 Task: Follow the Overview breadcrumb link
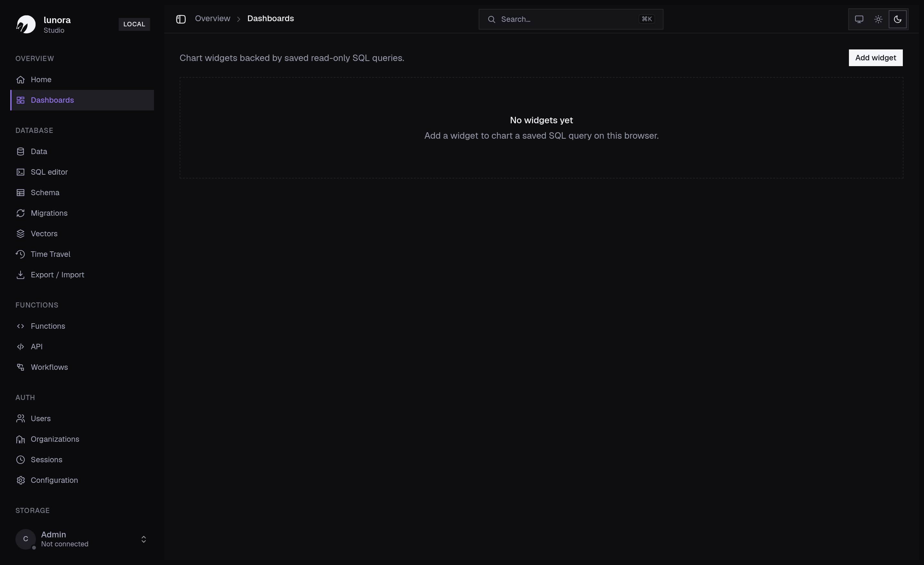pos(213,19)
